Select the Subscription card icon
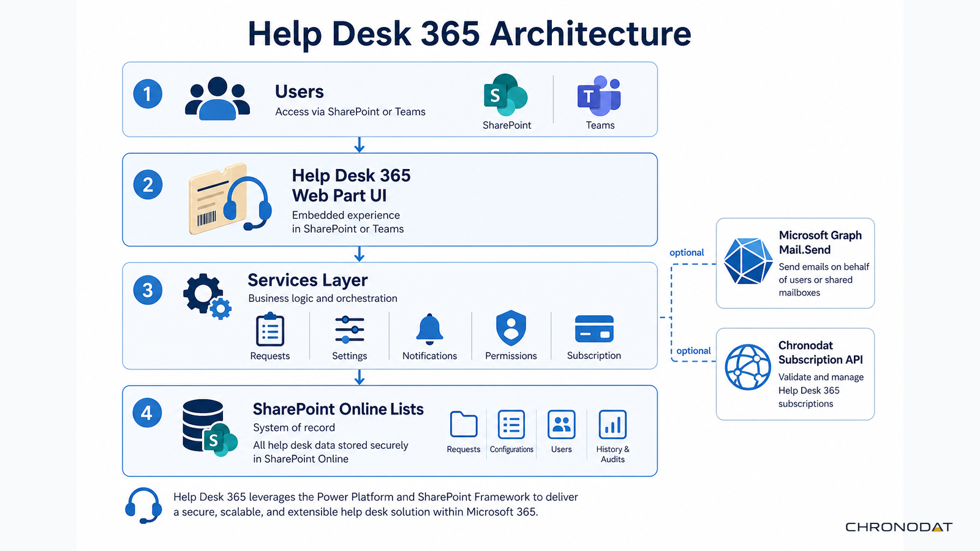The height and width of the screenshot is (551, 980). tap(594, 329)
